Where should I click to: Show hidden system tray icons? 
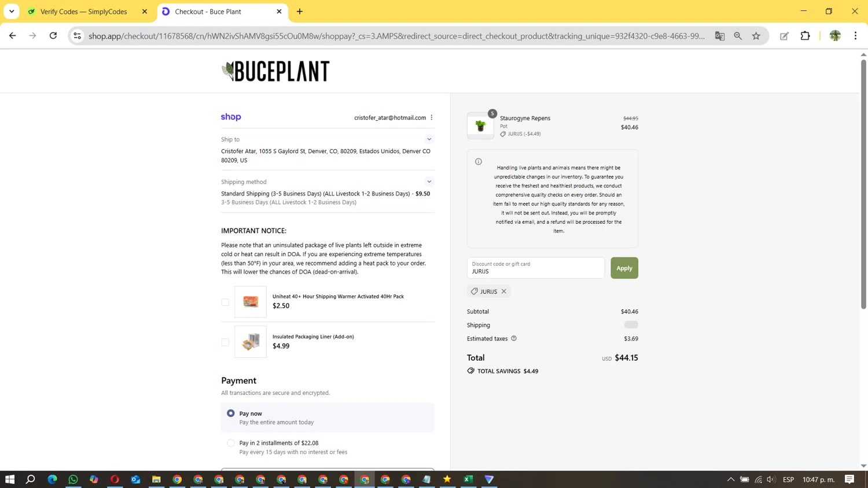[x=731, y=479]
